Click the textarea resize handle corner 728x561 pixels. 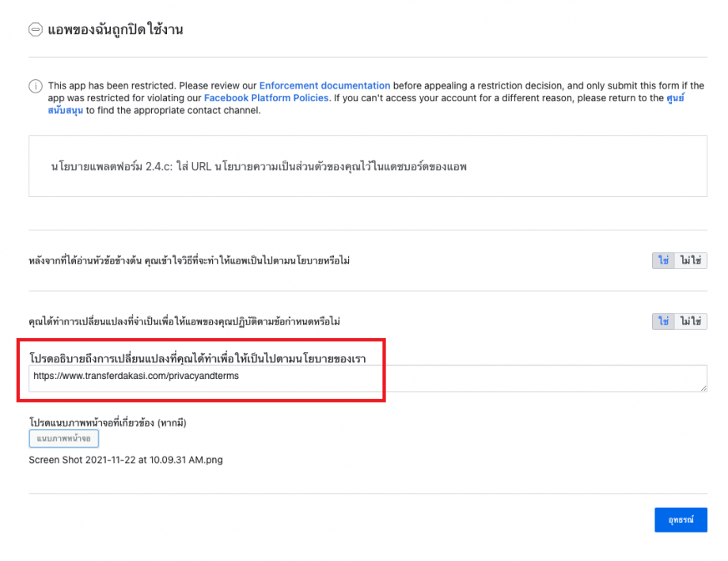703,388
